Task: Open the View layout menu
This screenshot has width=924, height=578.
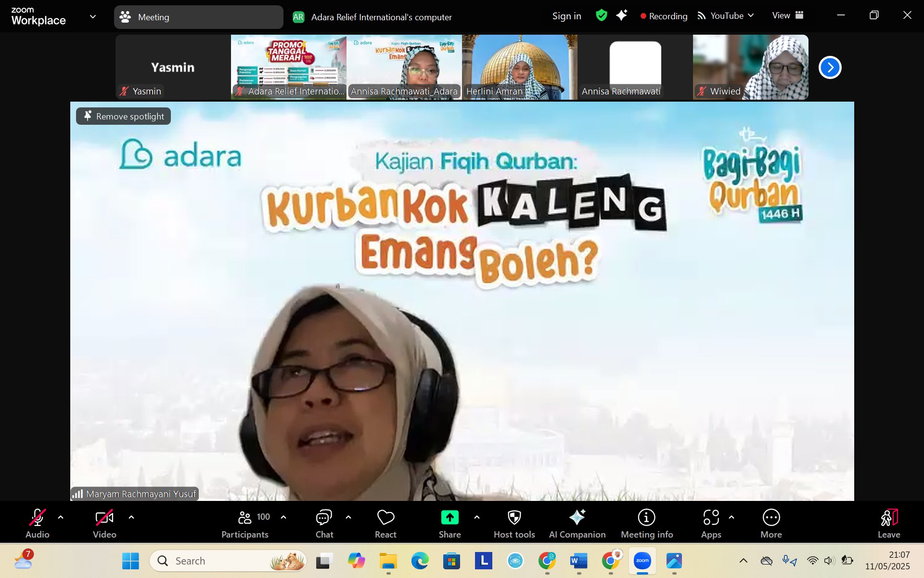Action: (787, 15)
